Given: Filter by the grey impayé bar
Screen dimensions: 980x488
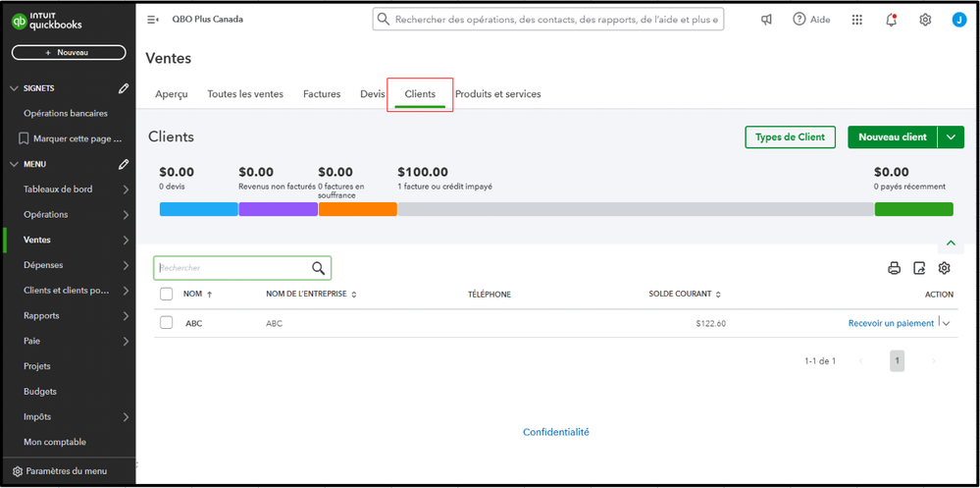Looking at the screenshot, I should pos(636,209).
